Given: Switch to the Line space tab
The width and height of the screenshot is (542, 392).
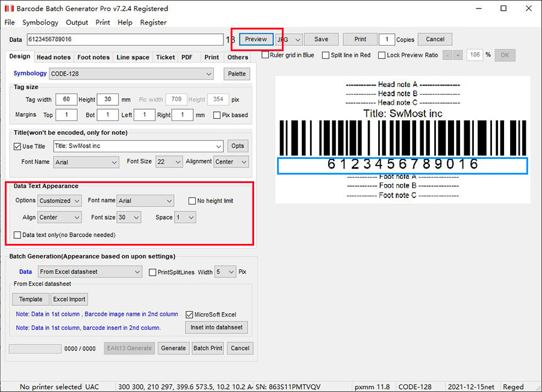Looking at the screenshot, I should 132,57.
